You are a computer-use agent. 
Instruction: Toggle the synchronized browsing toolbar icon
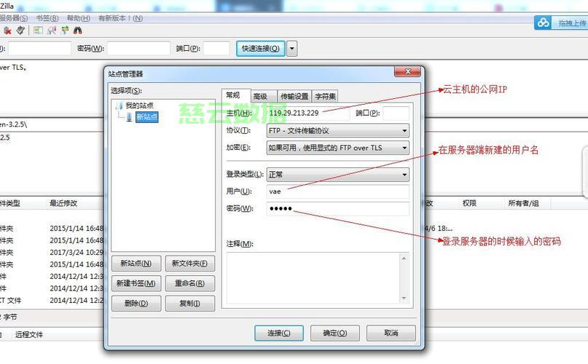pyautogui.click(x=65, y=31)
